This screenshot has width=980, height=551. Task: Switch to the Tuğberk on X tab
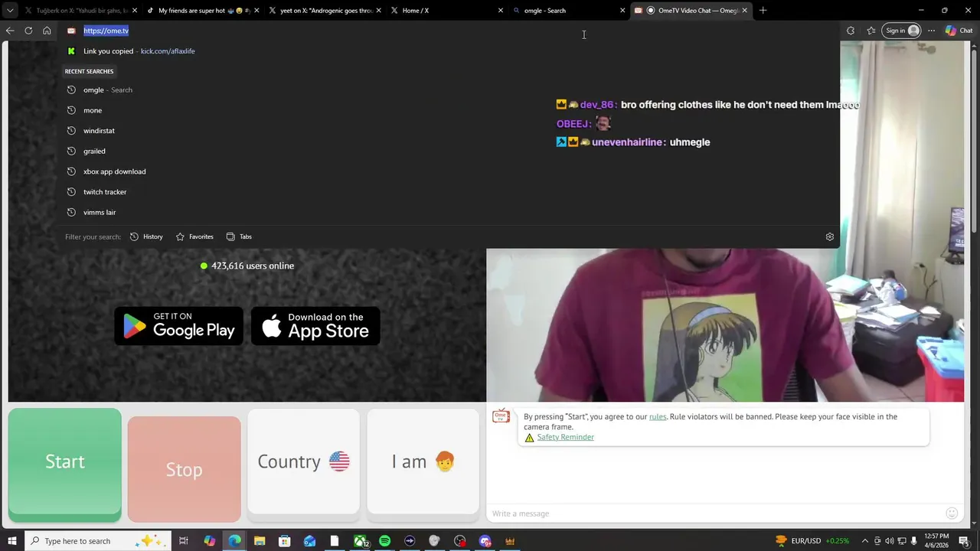(x=80, y=11)
